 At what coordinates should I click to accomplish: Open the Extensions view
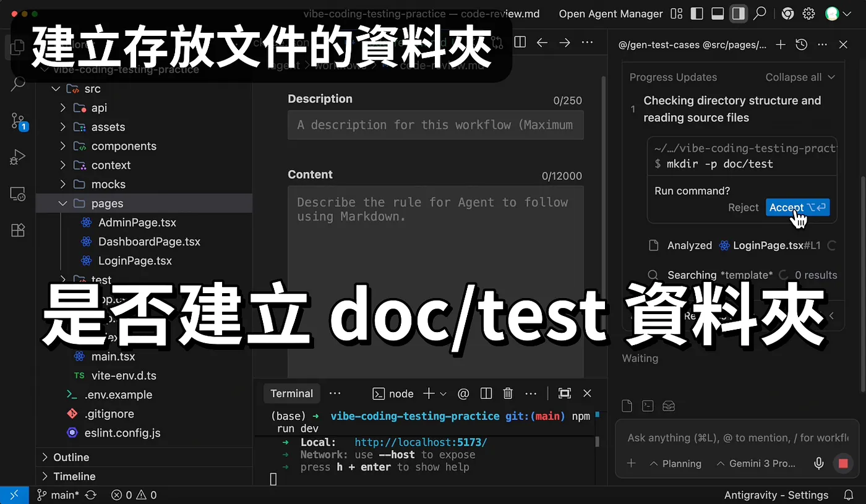point(17,230)
